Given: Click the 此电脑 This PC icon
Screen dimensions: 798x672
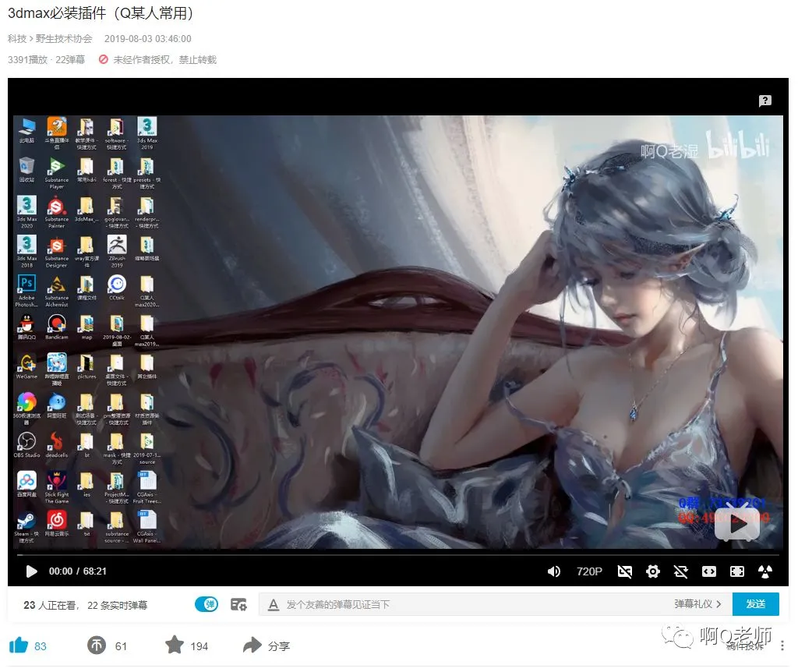Looking at the screenshot, I should coord(27,130).
